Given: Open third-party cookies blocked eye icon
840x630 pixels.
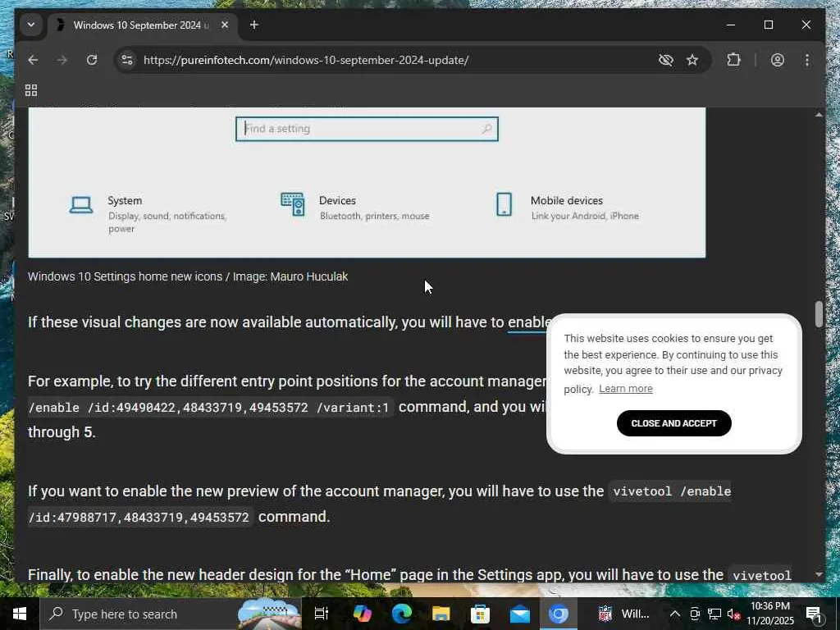Looking at the screenshot, I should click(665, 60).
